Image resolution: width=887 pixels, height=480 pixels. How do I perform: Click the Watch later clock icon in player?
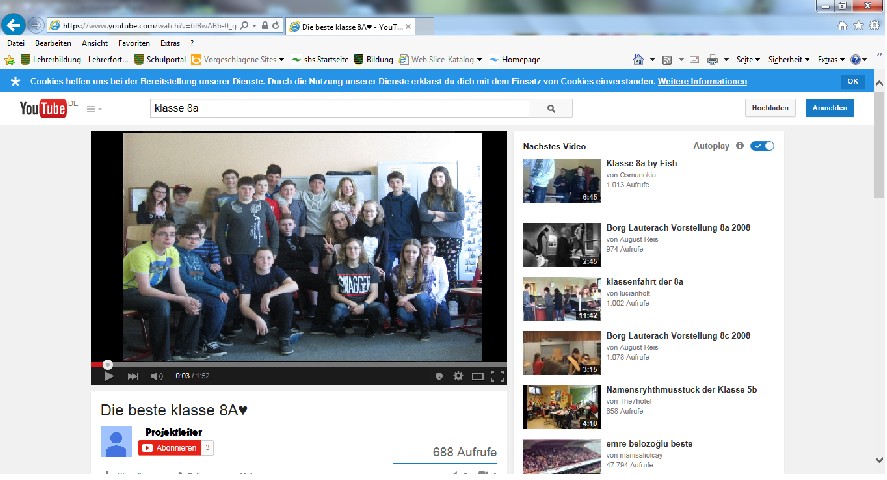click(x=439, y=376)
